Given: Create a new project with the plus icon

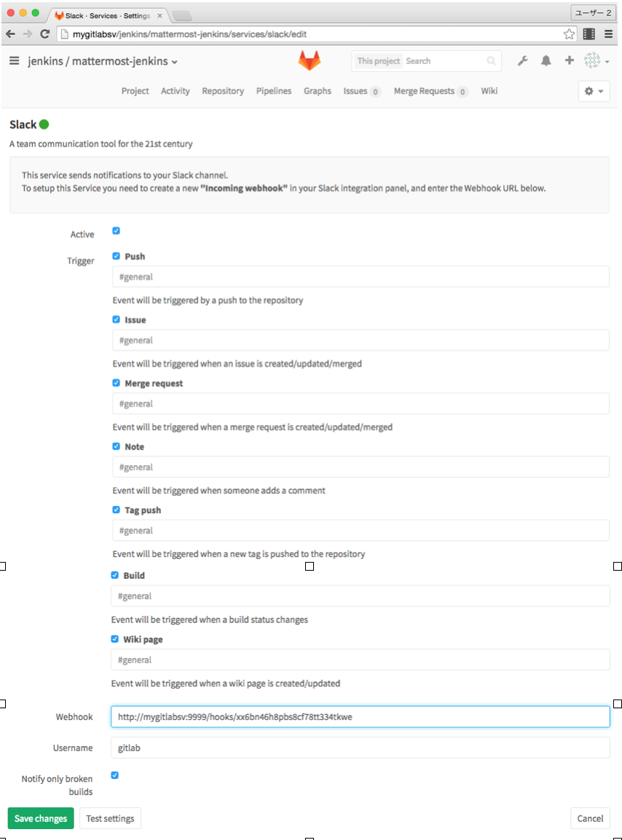Looking at the screenshot, I should tap(568, 60).
